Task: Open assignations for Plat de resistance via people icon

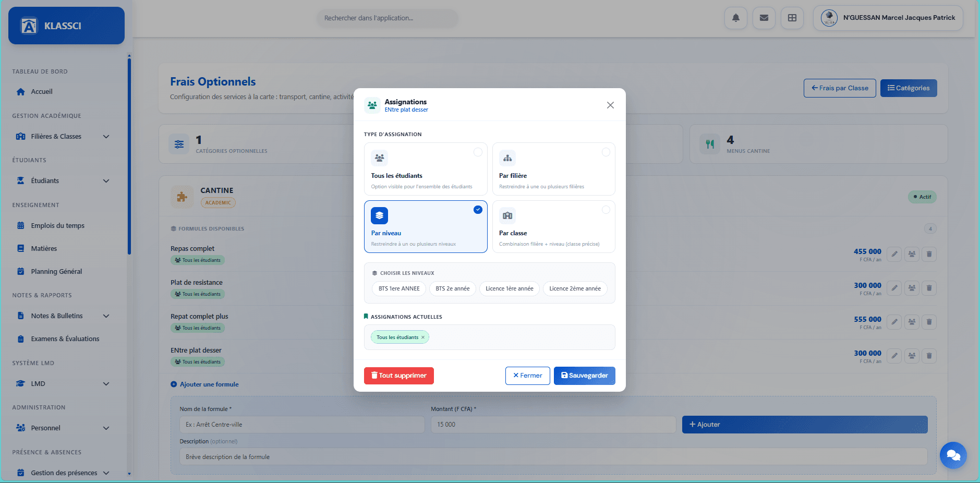Action: 912,288
